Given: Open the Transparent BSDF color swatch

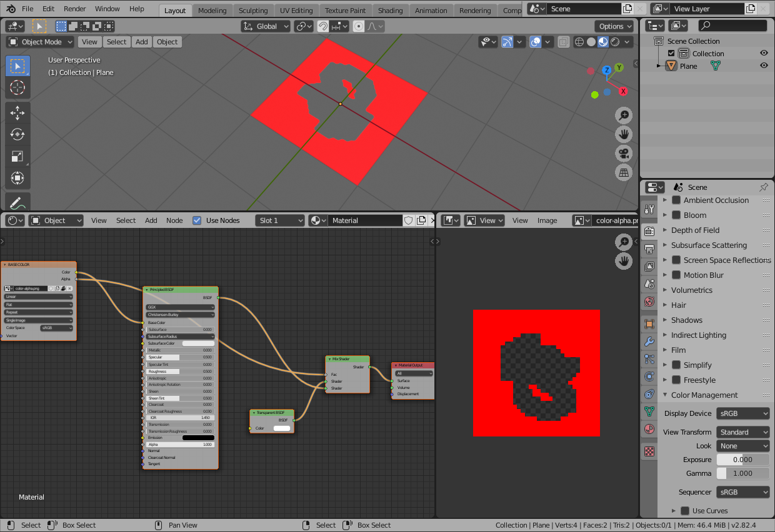Looking at the screenshot, I should coord(281,428).
